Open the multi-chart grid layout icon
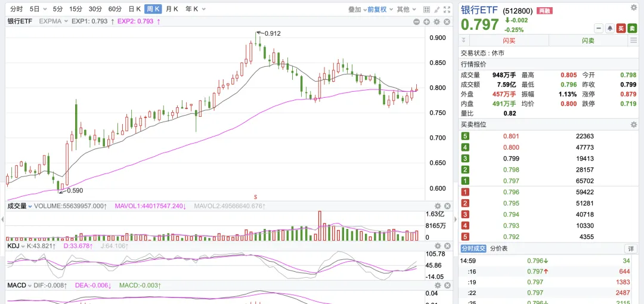Screen dimensions: 644x304 (x=426, y=9)
